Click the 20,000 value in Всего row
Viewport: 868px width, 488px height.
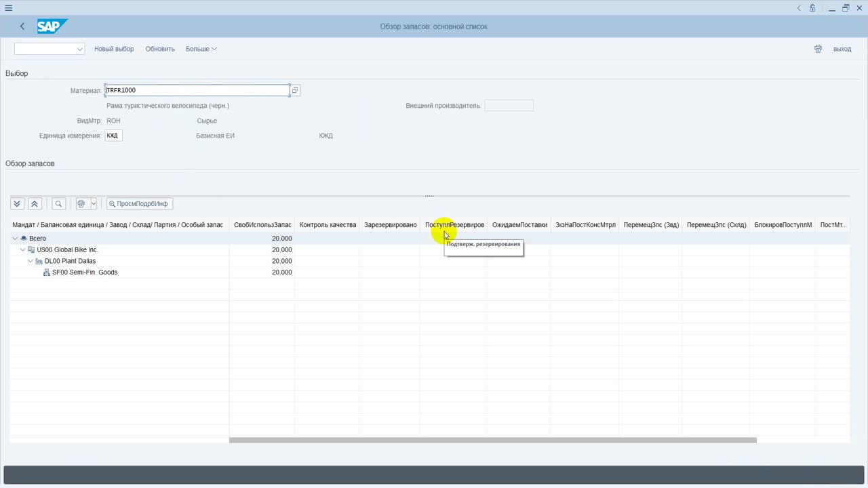281,239
